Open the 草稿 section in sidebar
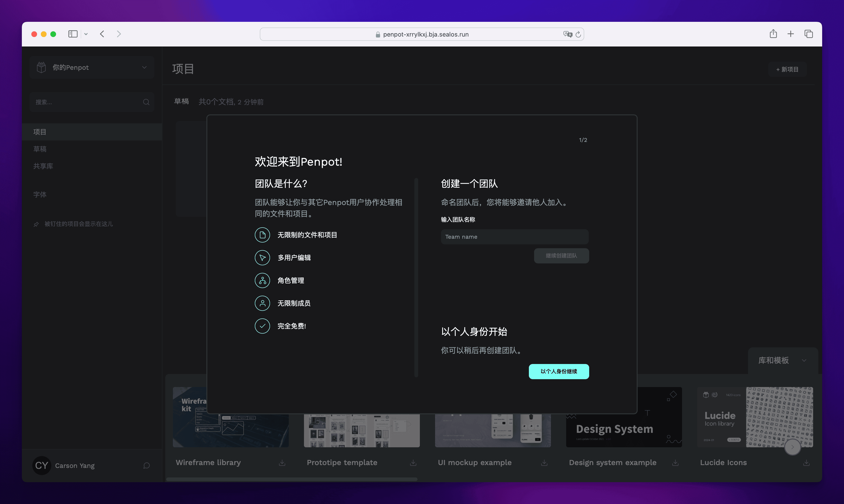Viewport: 844px width, 504px height. [x=40, y=149]
